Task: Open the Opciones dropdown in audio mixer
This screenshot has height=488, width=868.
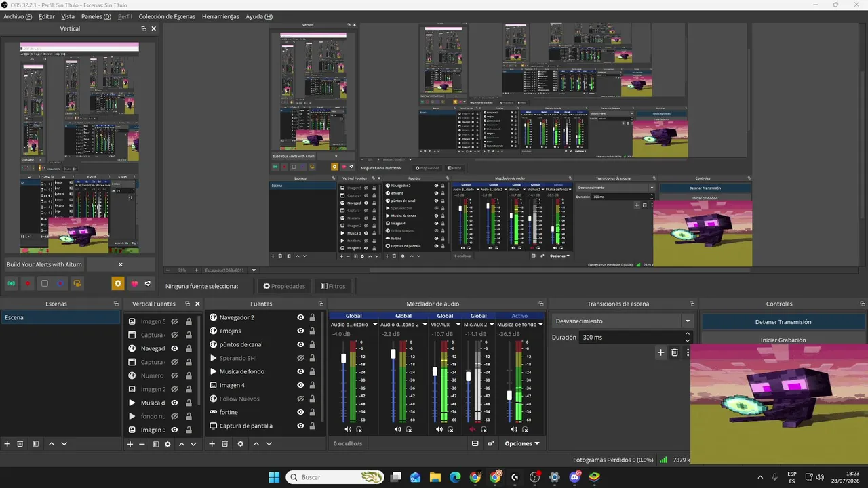Action: point(522,443)
